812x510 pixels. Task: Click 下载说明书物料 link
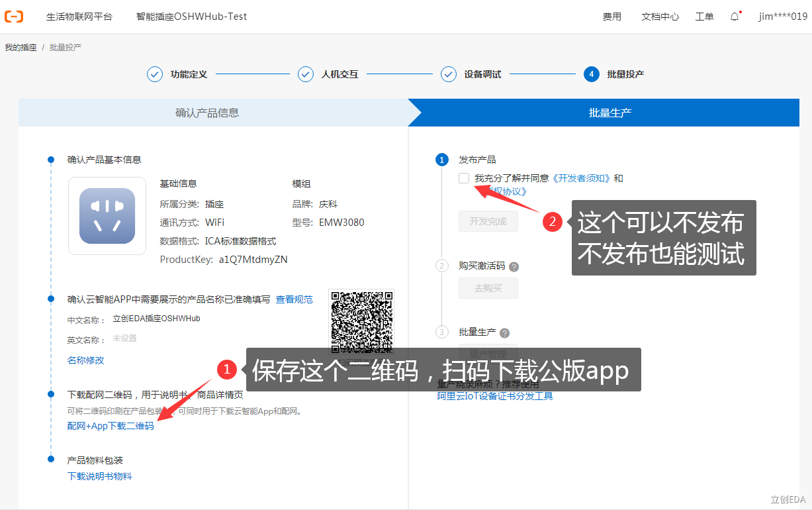click(100, 476)
